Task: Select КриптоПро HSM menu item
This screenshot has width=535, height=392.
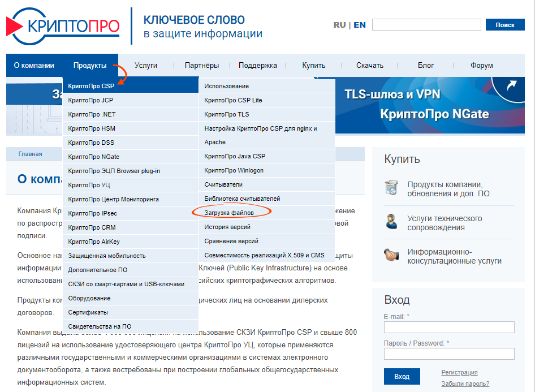Action: point(131,128)
